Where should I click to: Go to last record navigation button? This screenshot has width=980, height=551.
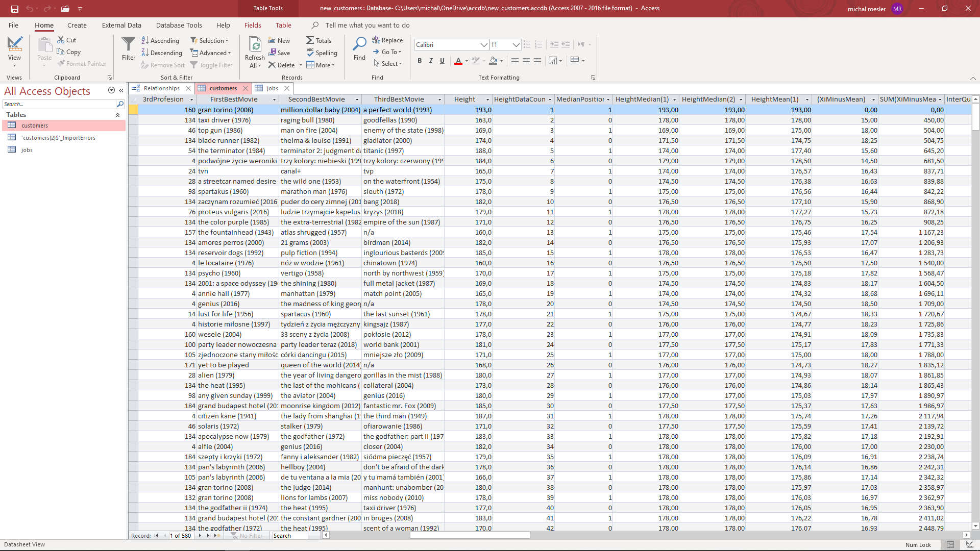[208, 536]
